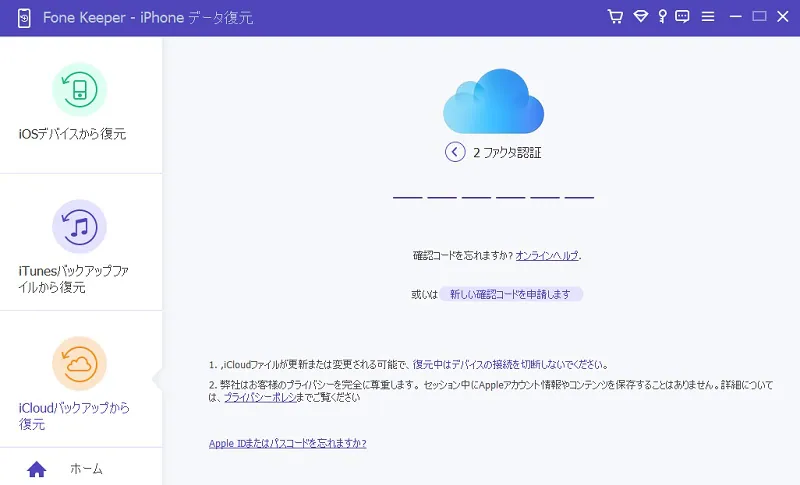This screenshot has height=485, width=800.
Task: Close the Fone Keeper window
Action: tap(783, 17)
